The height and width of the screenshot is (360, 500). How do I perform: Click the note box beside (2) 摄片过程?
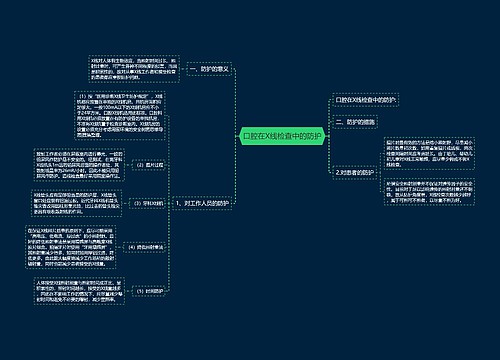[x=79, y=165]
